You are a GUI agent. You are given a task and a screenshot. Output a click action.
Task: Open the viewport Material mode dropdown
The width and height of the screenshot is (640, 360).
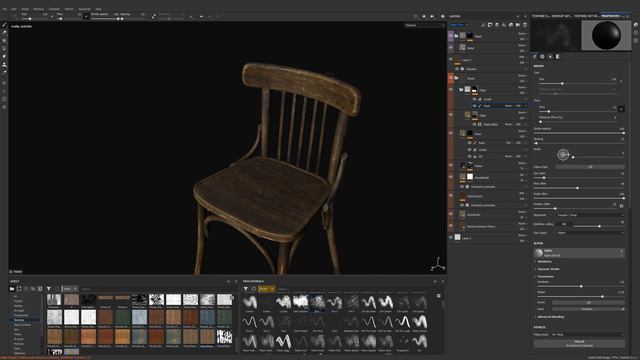click(x=424, y=25)
